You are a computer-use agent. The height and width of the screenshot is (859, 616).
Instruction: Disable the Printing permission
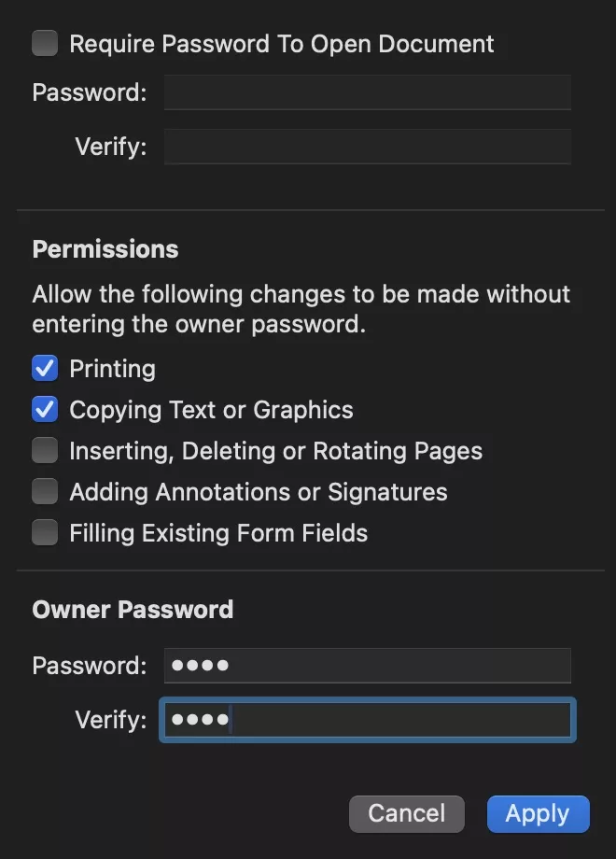(x=44, y=368)
